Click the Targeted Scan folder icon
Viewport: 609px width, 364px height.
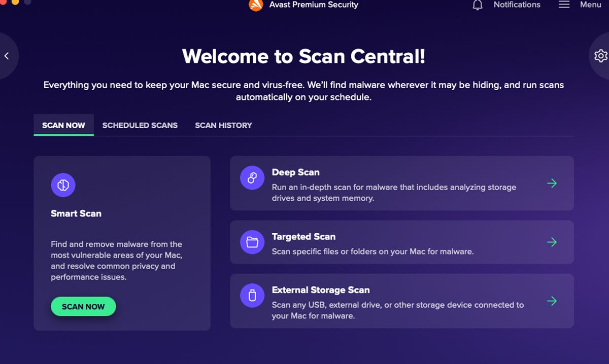click(x=252, y=242)
